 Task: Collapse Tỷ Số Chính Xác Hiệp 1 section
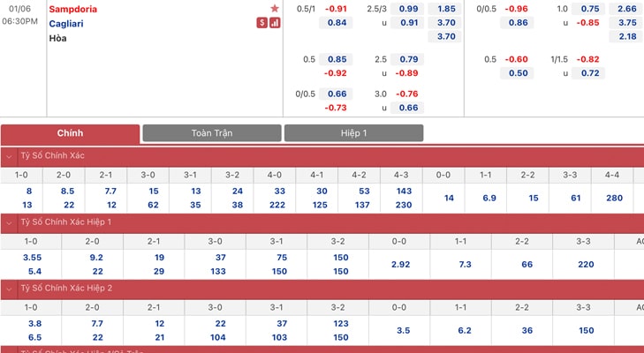point(9,222)
